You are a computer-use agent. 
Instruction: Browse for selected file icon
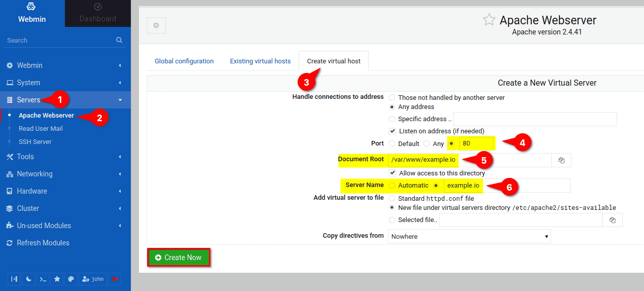pos(612,220)
